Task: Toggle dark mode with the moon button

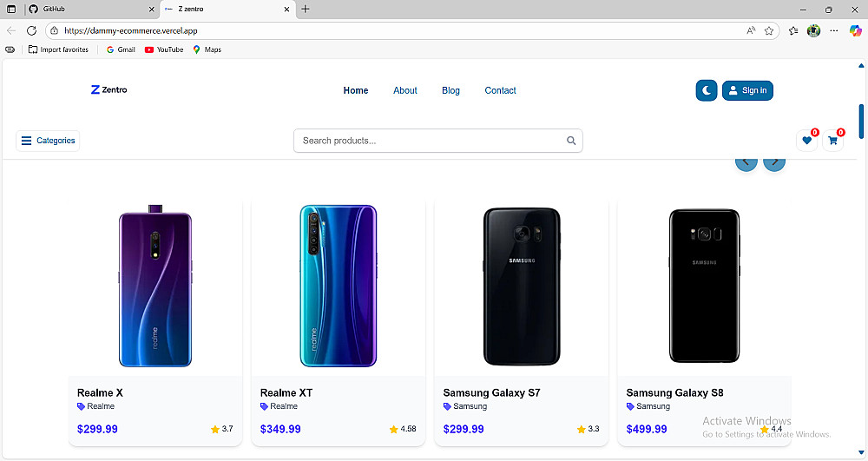Action: coord(707,90)
